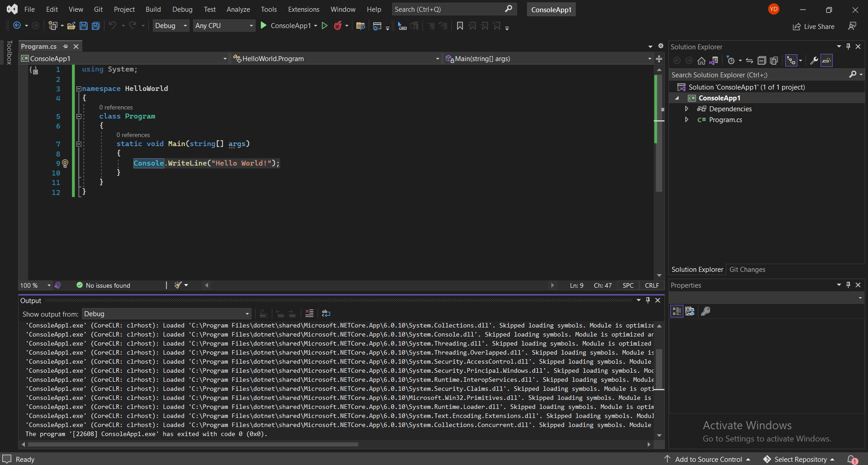Screen dimensions: 868x465
Task: Open the Analyze menu
Action: 238,9
